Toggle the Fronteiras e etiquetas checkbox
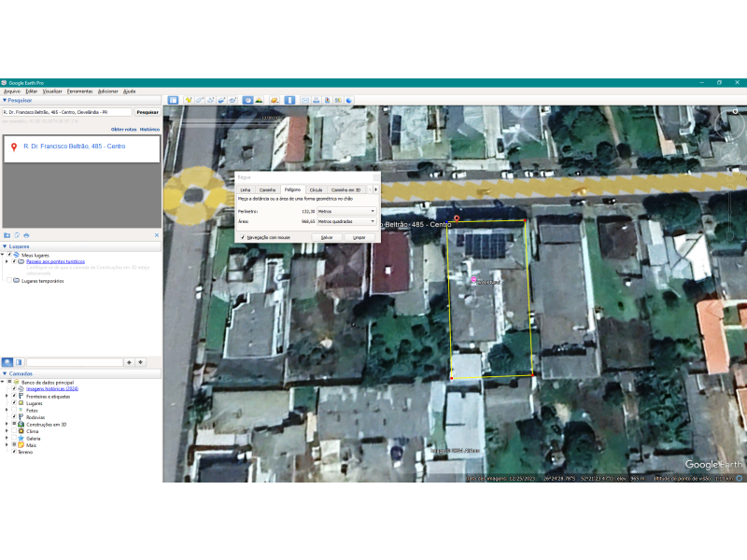The height and width of the screenshot is (560, 747). tap(14, 396)
